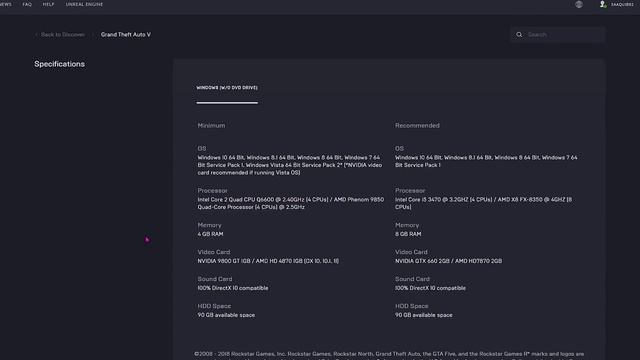Click the Grand Theft Auto V breadcrumb
Image resolution: width=640 pixels, height=360 pixels.
pyautogui.click(x=126, y=35)
